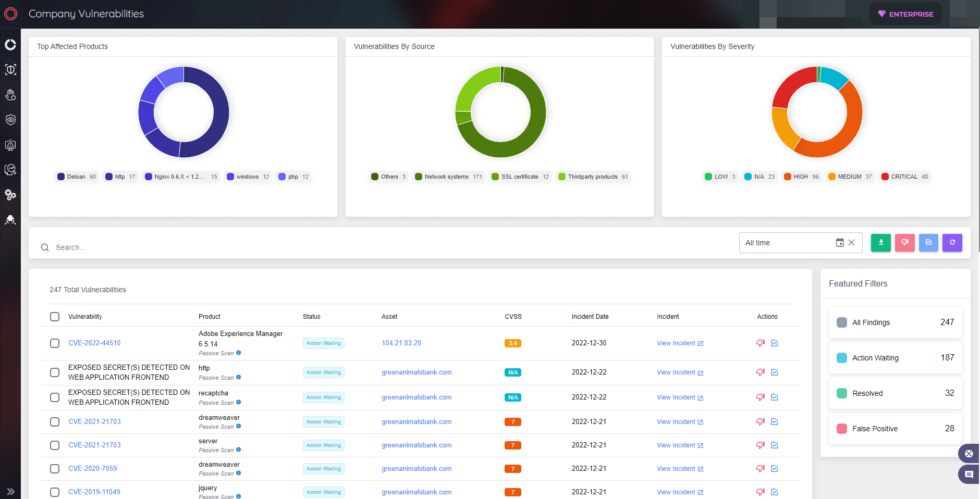Click the ENTERPRISE plan badge

pyautogui.click(x=905, y=14)
